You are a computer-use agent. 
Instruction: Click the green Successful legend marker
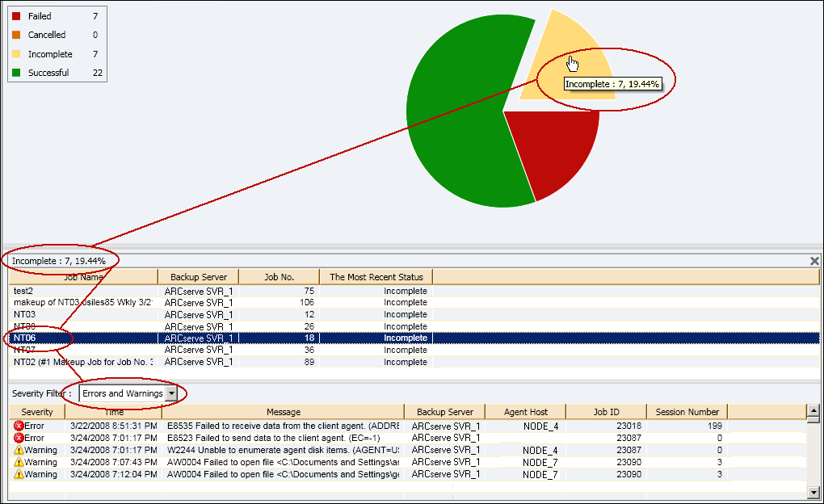15,73
